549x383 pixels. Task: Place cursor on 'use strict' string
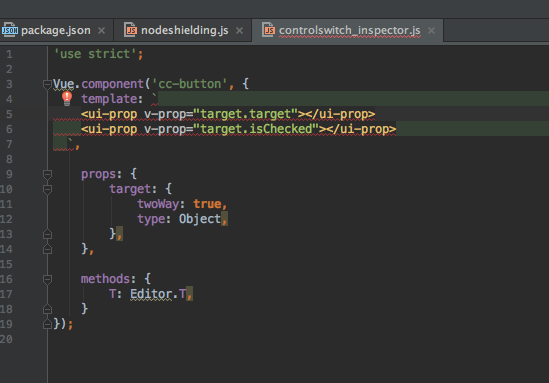[95, 54]
